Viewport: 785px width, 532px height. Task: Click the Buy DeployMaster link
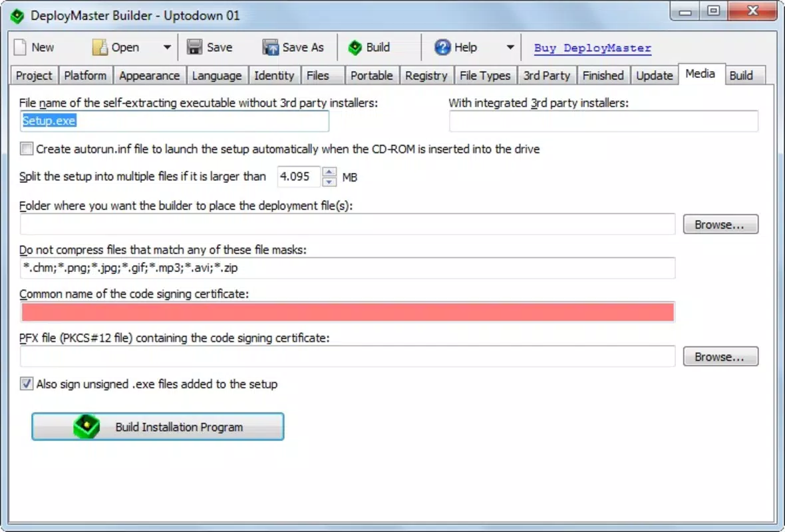coord(593,48)
